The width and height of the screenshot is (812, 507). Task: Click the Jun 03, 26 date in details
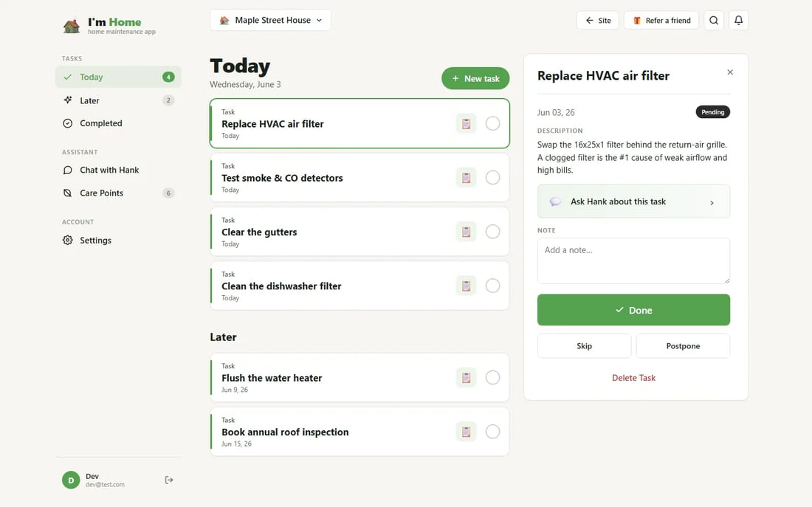[556, 112]
